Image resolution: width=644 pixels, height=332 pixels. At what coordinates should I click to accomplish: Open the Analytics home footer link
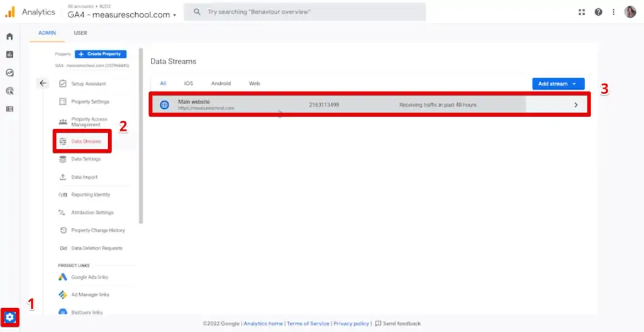(x=264, y=324)
